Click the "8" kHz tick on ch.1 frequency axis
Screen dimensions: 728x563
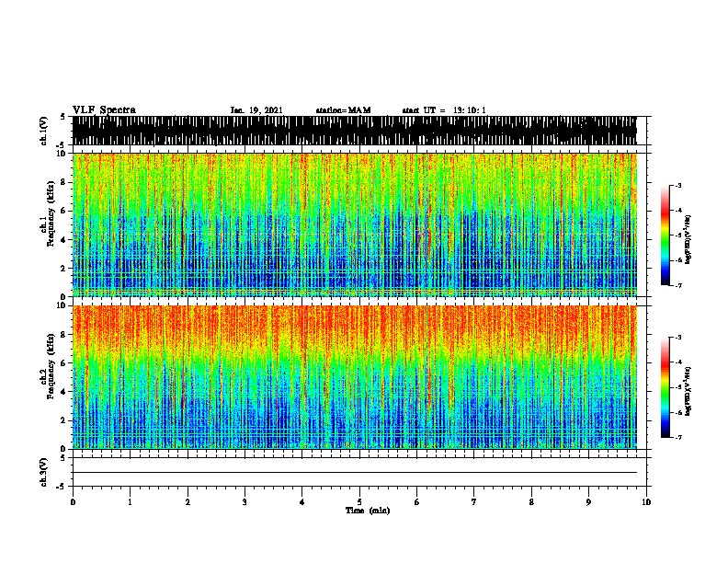tap(64, 182)
